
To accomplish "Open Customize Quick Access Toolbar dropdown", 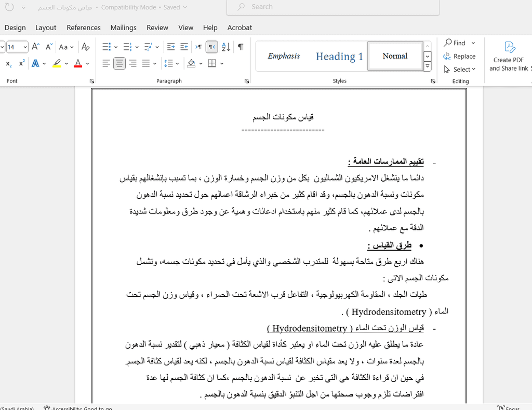I will tap(23, 7).
